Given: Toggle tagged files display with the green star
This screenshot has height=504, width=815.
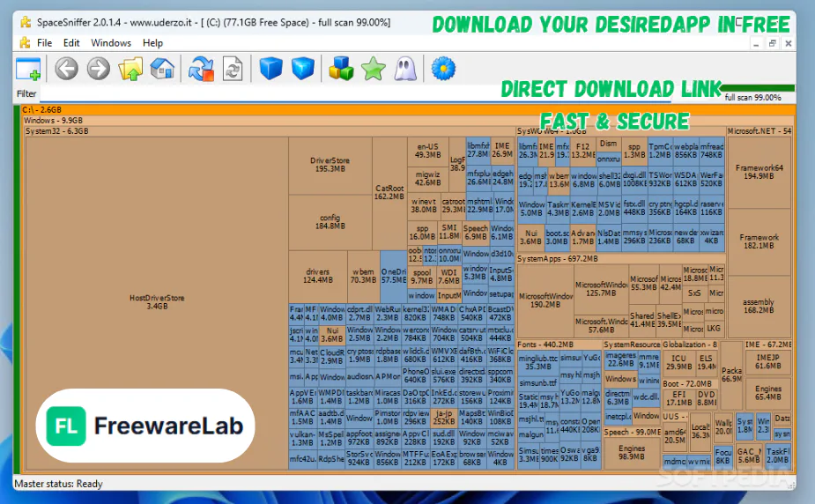Looking at the screenshot, I should pyautogui.click(x=374, y=69).
